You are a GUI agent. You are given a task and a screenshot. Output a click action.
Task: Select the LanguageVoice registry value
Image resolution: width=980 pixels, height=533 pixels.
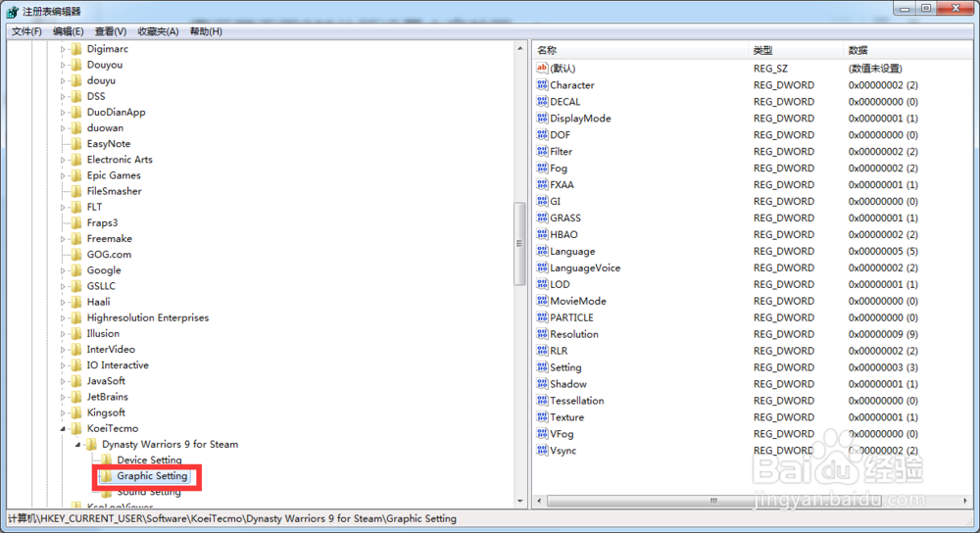pyautogui.click(x=585, y=267)
